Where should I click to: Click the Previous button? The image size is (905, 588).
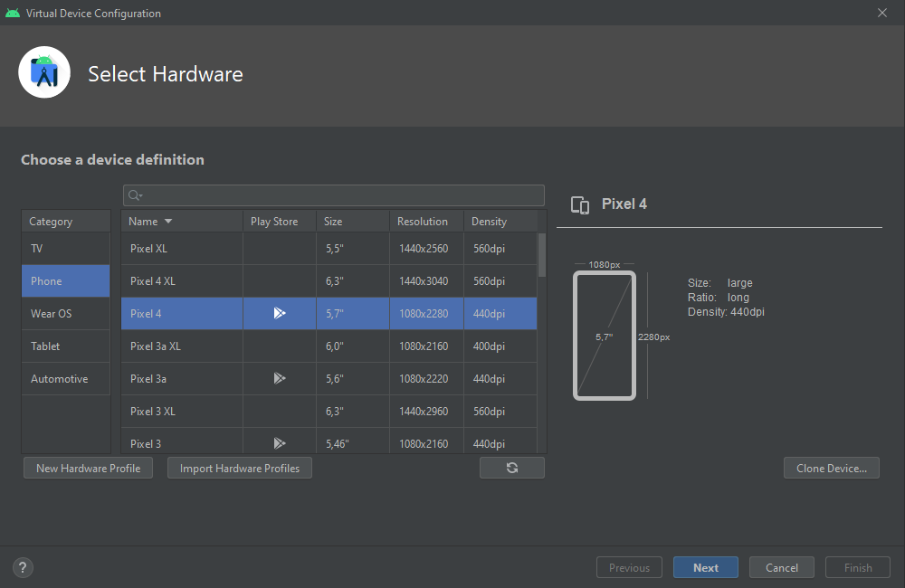click(629, 567)
